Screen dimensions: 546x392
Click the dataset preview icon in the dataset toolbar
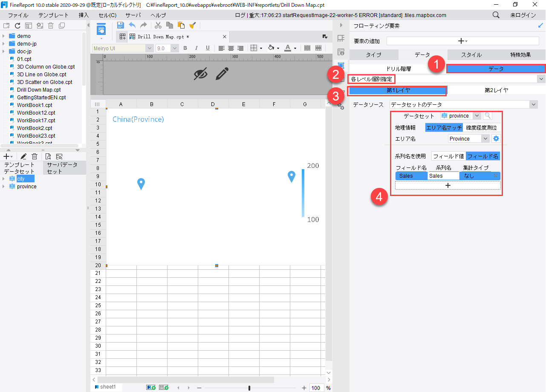pyautogui.click(x=48, y=156)
